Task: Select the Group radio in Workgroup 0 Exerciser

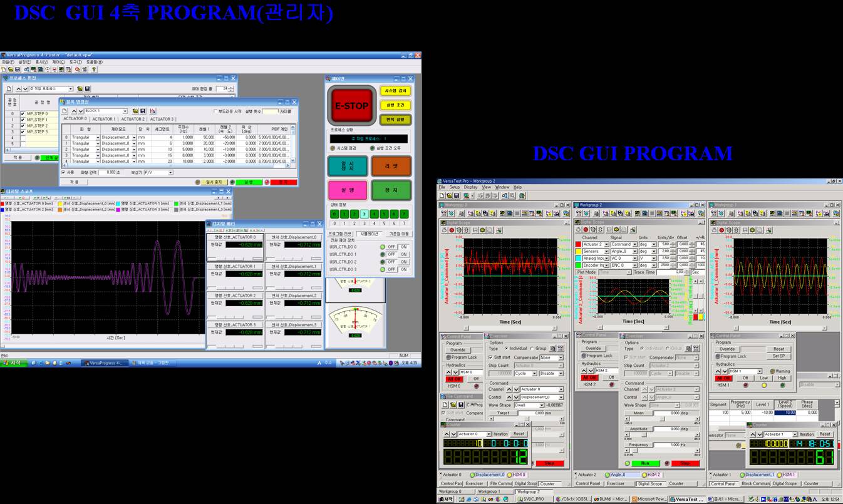Action: click(532, 349)
